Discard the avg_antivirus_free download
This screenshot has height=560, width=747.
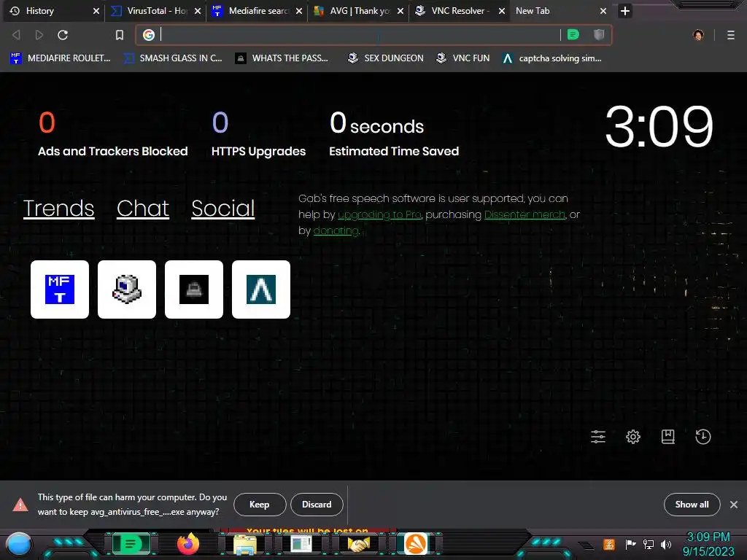(x=317, y=505)
